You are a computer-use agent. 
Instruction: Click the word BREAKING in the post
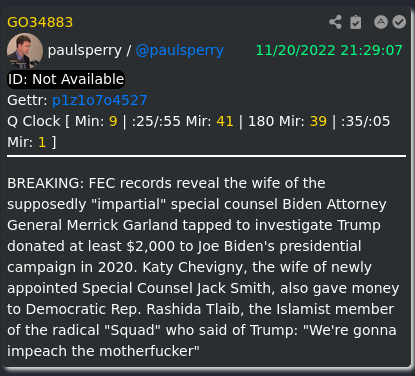click(x=43, y=183)
